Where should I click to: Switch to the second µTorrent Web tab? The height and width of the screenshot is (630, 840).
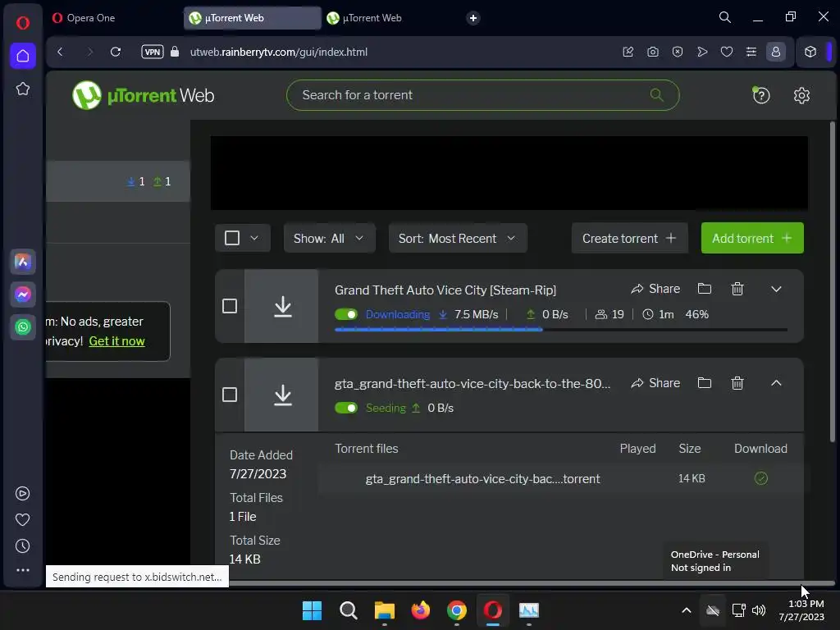click(x=390, y=18)
